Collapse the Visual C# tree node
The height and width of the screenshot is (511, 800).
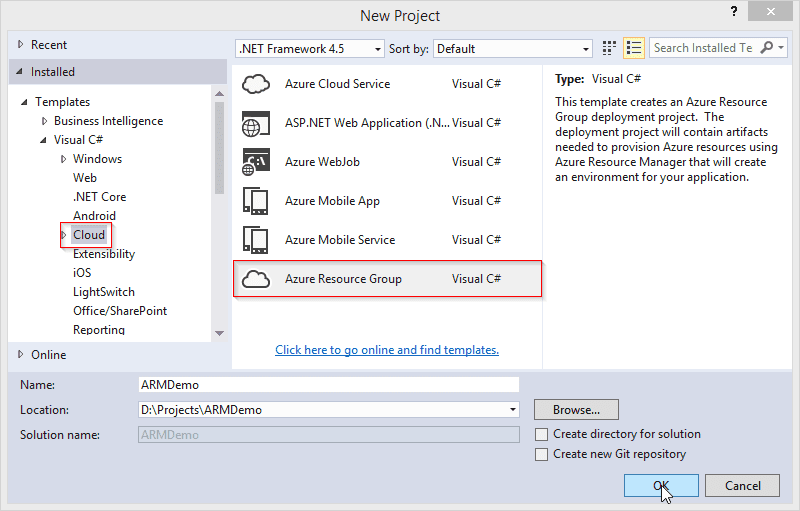pos(43,140)
